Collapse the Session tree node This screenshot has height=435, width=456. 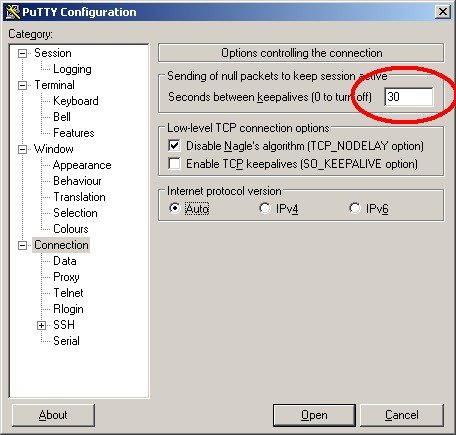pos(22,53)
